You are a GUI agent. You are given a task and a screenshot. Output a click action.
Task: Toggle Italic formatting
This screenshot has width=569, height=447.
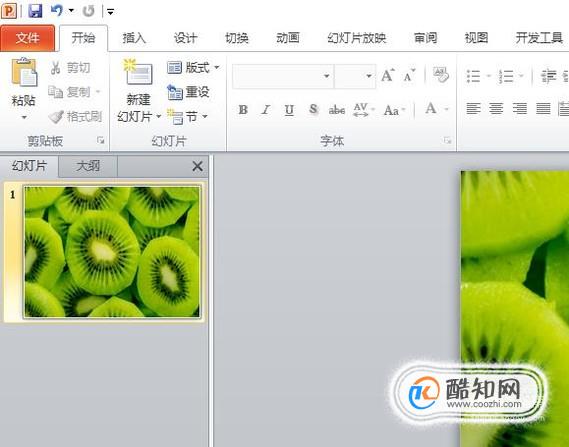click(x=266, y=109)
